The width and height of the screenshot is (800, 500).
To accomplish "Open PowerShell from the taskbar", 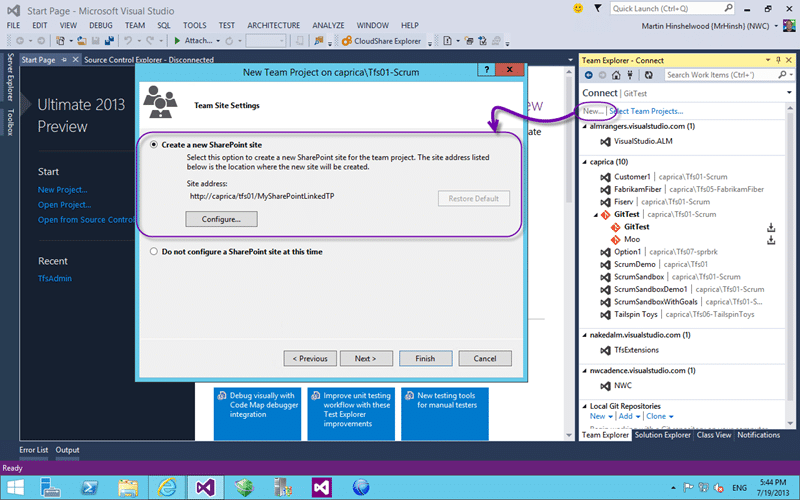I will [x=90, y=487].
